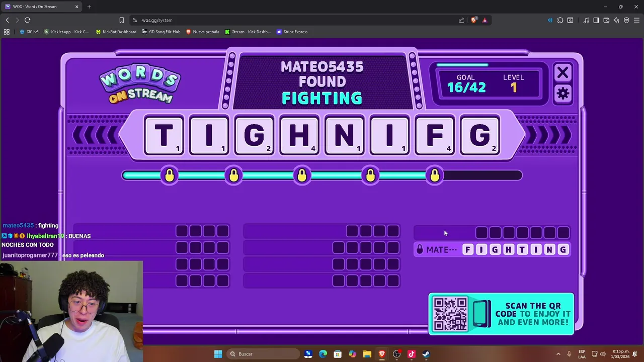Open the bookmarks apps grid icon
The image size is (644, 362).
coord(7,32)
